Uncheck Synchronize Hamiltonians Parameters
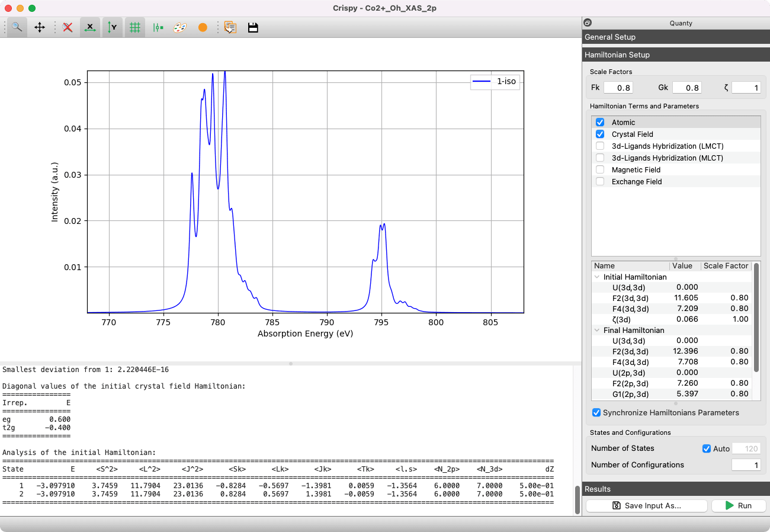The image size is (770, 532). 596,412
